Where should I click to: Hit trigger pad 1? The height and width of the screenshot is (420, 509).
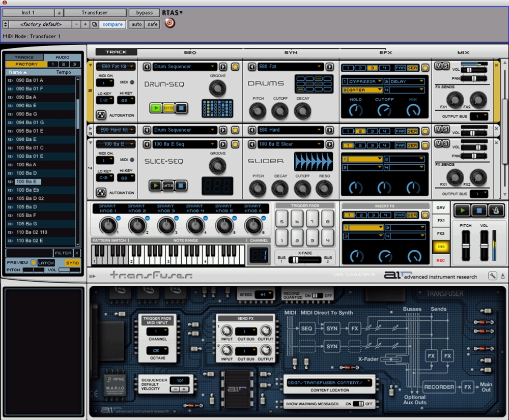tap(282, 238)
